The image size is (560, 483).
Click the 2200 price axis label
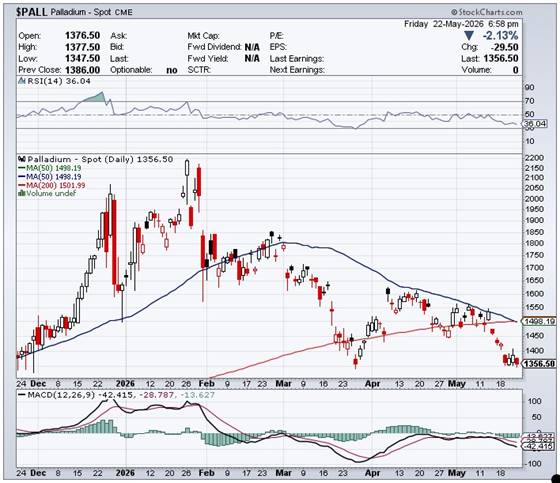[534, 158]
